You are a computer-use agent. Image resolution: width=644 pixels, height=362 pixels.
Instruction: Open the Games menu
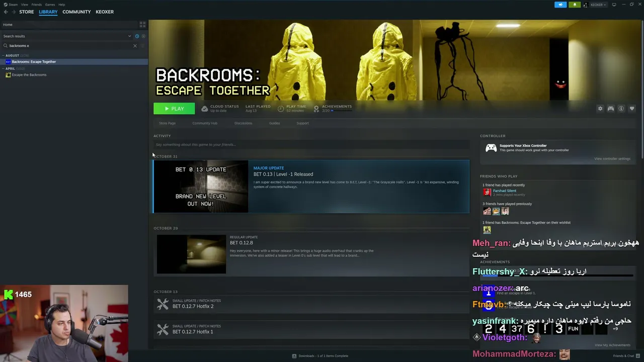pyautogui.click(x=50, y=5)
